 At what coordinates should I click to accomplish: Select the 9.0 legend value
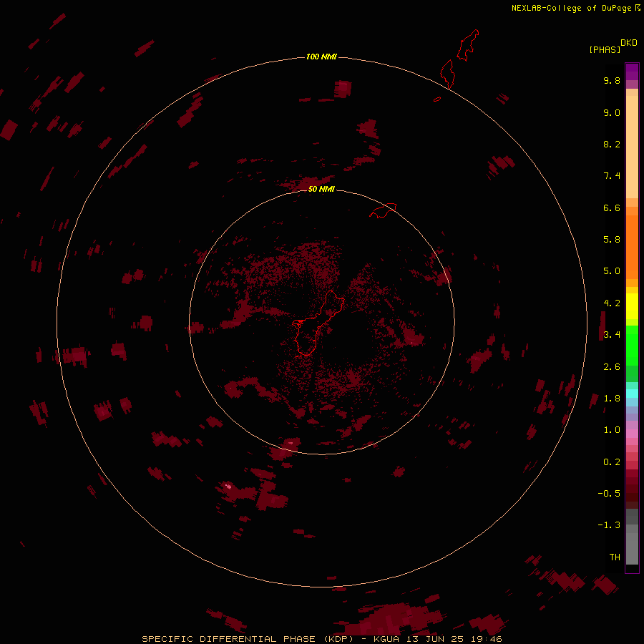pyautogui.click(x=612, y=112)
